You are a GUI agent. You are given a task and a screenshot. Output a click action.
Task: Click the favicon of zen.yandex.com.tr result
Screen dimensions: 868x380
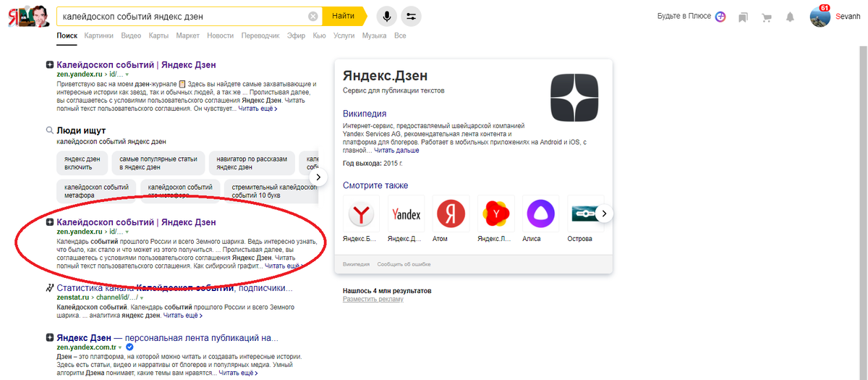49,338
